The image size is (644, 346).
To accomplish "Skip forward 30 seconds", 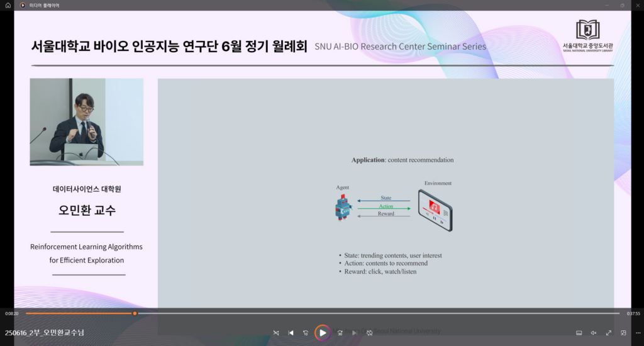I will click(340, 333).
